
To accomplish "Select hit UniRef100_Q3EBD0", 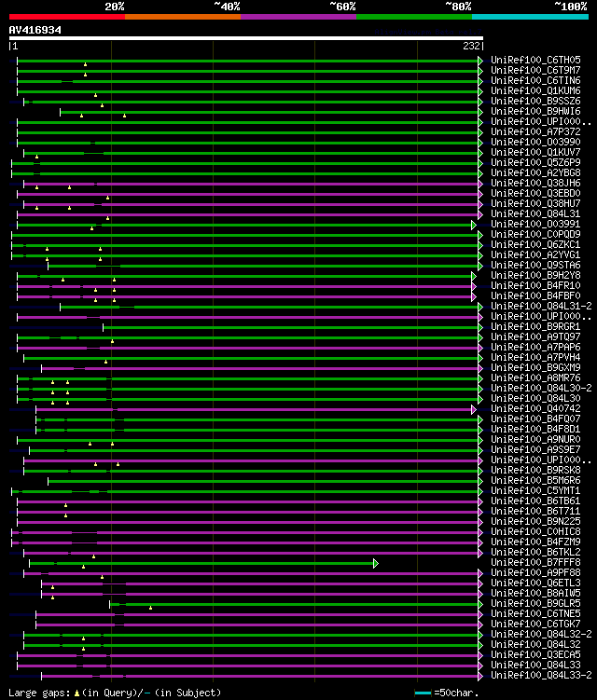I will click(535, 193).
